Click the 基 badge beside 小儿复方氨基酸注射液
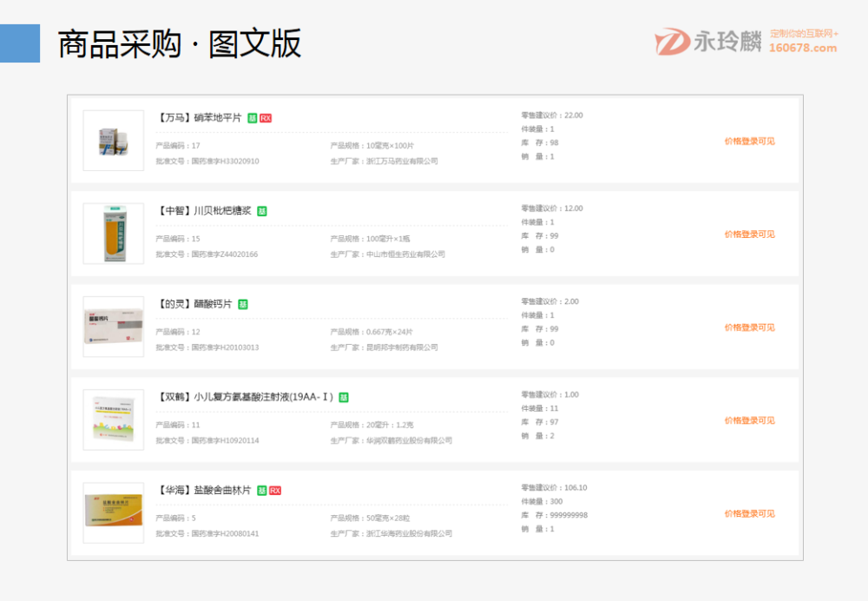This screenshot has width=868, height=601. 344,398
